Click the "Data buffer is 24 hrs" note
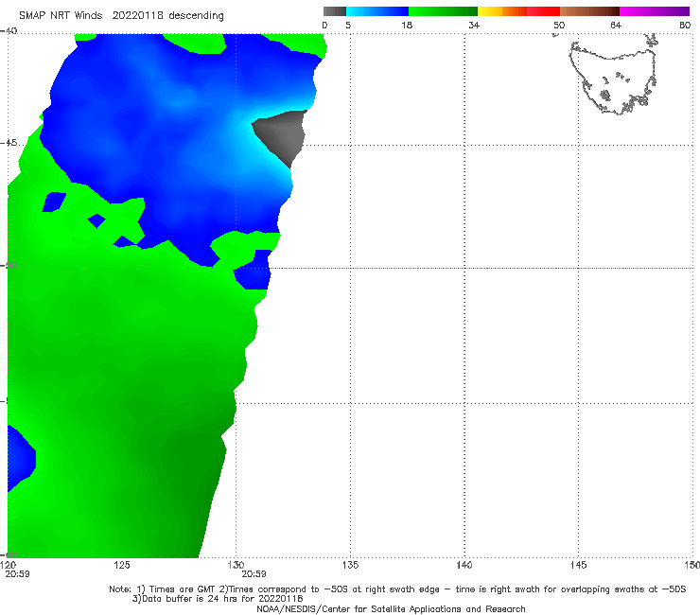The width and height of the screenshot is (700, 615). [218, 599]
